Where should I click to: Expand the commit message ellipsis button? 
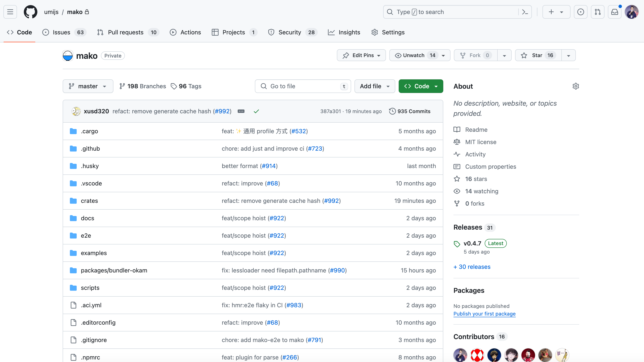point(241,111)
